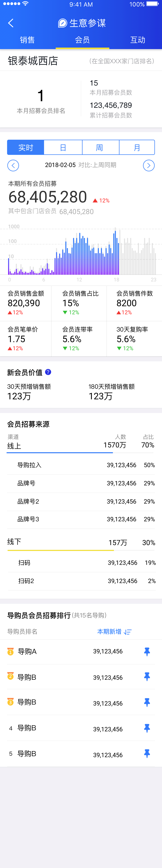The height and width of the screenshot is (868, 162).
Task: Go to previous date with left arrow
Action: coord(13,166)
